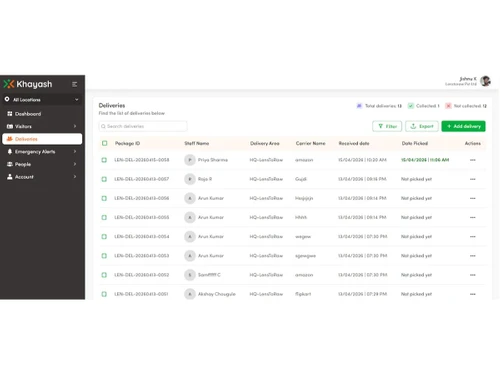Open actions menu for package 0055
The height and width of the screenshot is (375, 500).
473,217
